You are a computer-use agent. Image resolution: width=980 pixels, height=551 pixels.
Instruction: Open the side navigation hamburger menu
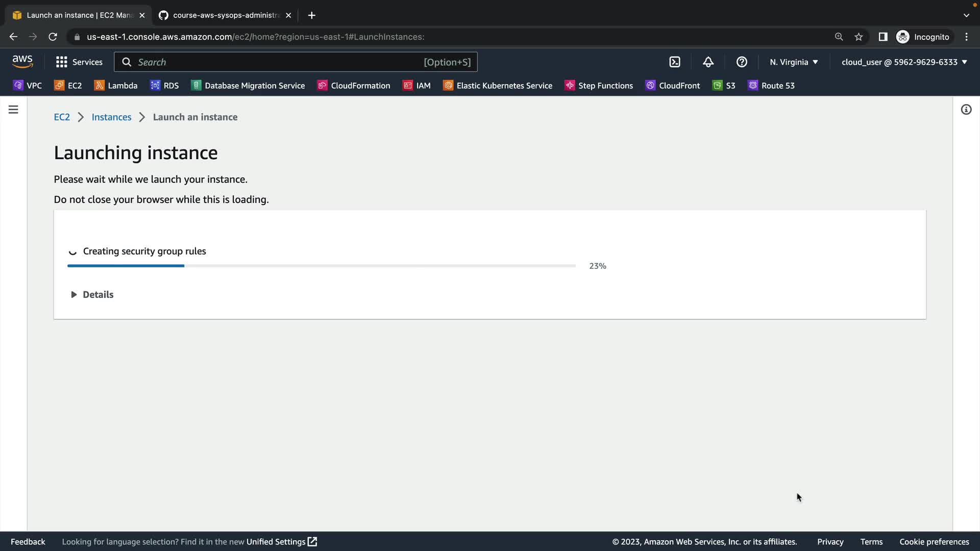click(13, 110)
